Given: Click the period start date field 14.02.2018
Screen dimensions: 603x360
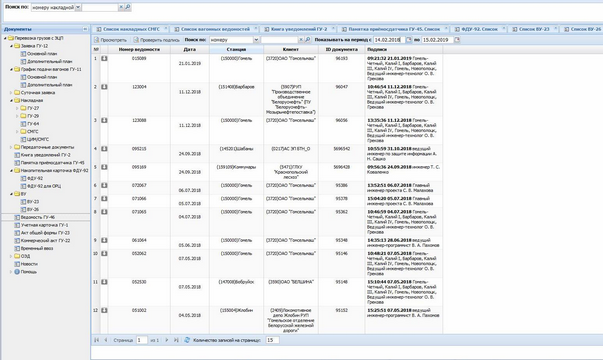Looking at the screenshot, I should [x=389, y=40].
